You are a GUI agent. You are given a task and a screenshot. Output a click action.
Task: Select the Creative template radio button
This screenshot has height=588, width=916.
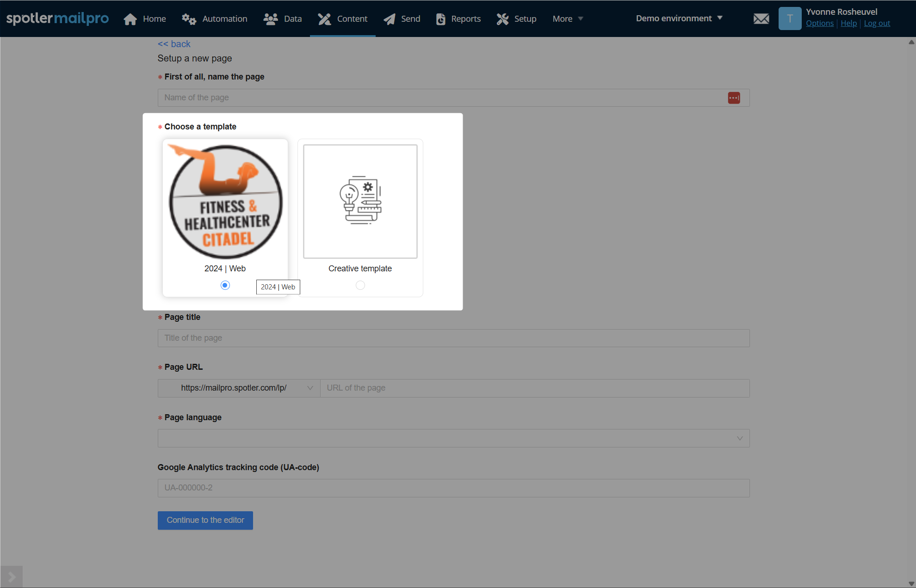coord(360,285)
